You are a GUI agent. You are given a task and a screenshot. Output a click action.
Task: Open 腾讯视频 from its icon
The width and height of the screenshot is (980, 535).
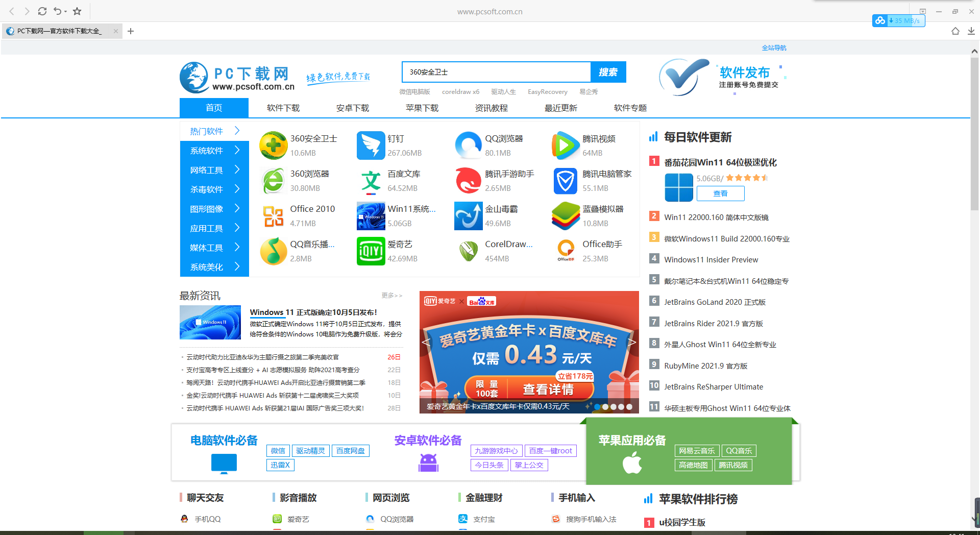[x=566, y=145]
